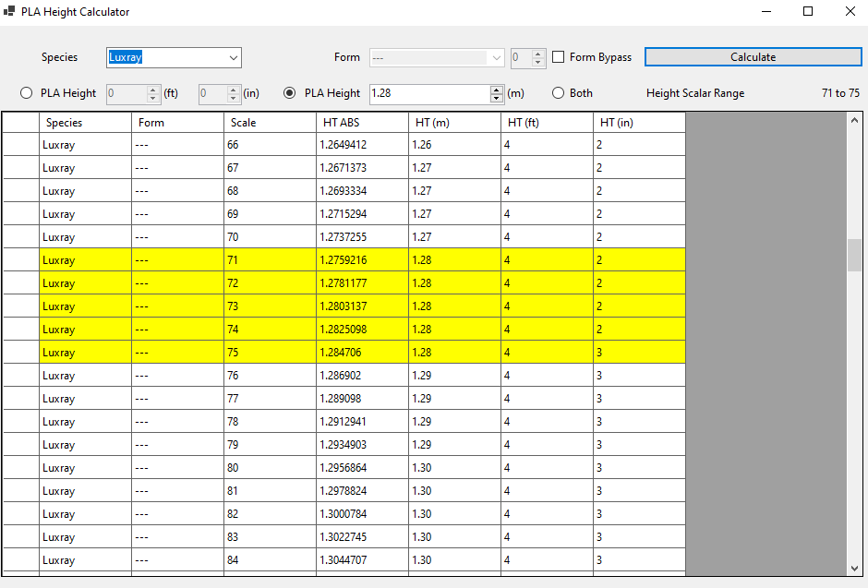The image size is (868, 588).
Task: Click the Scale column header
Action: 269,123
